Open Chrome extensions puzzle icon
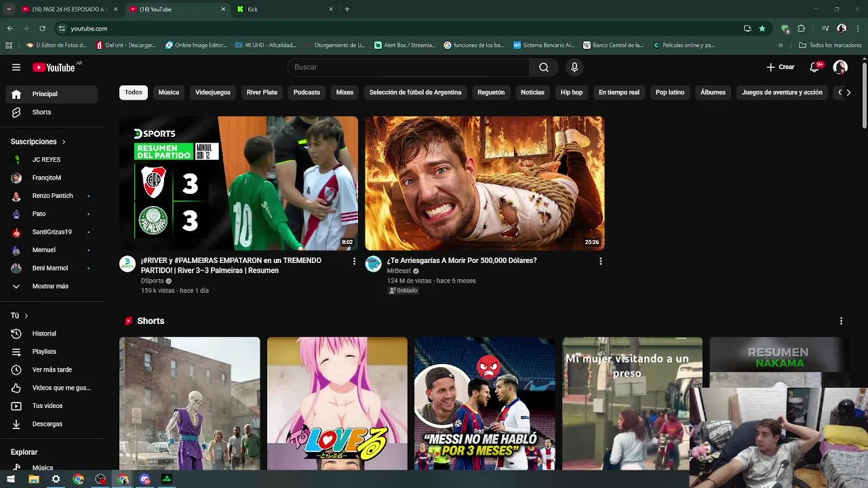Viewport: 868px width, 488px height. click(802, 28)
